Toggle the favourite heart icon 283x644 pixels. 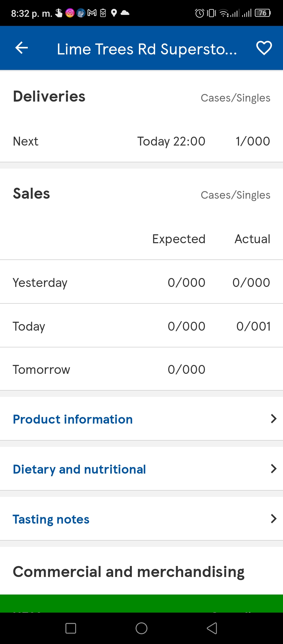(x=264, y=48)
